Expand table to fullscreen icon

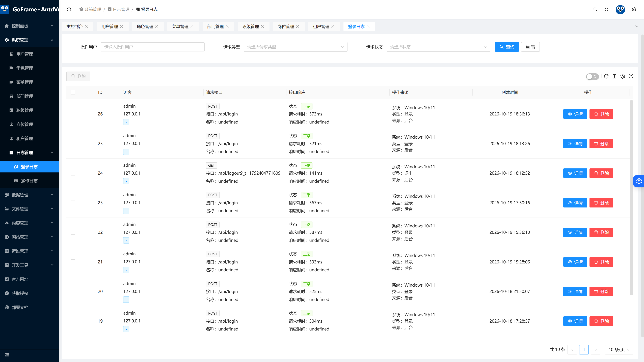point(631,76)
